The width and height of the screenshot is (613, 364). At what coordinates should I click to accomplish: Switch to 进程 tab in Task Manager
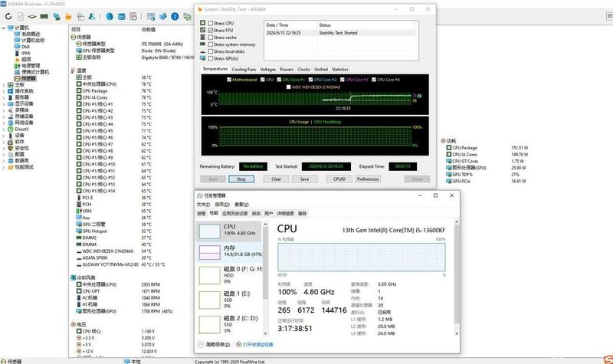tap(201, 213)
